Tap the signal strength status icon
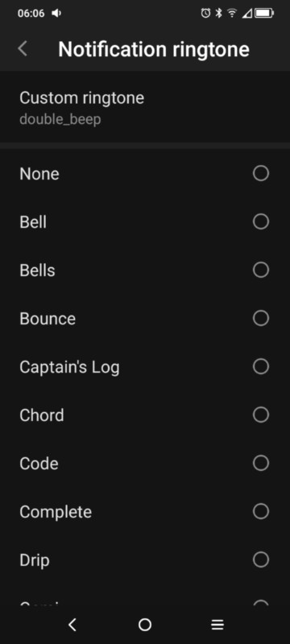 pyautogui.click(x=246, y=14)
